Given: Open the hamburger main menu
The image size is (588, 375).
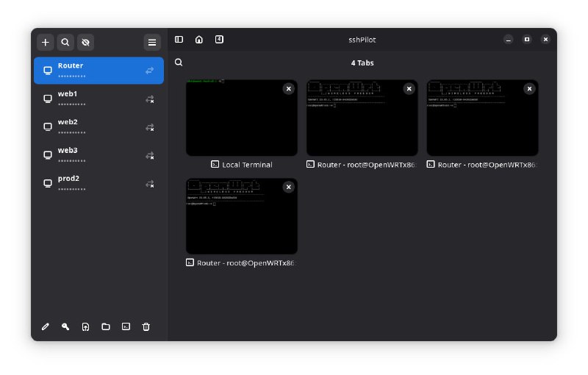Looking at the screenshot, I should pyautogui.click(x=152, y=43).
